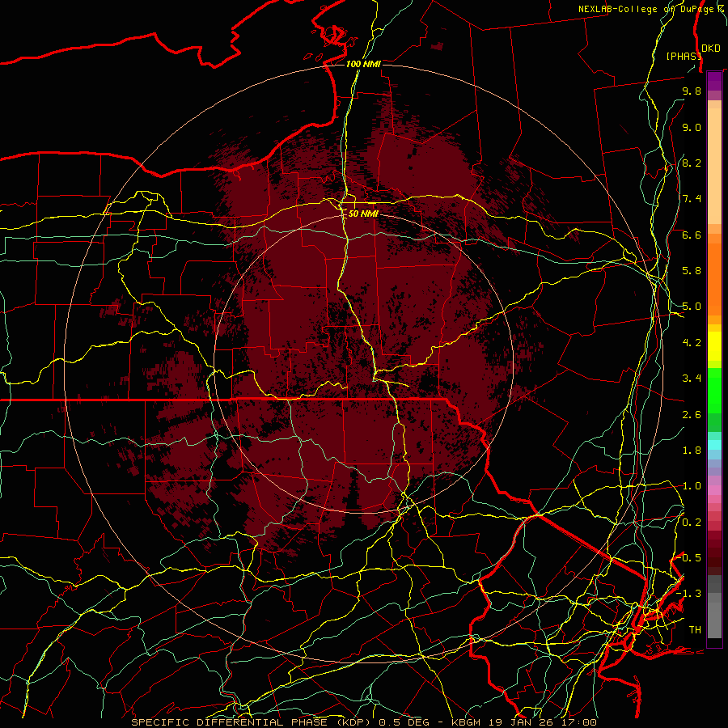
Task: Click the 5.0 value on the scale
Action: point(692,307)
